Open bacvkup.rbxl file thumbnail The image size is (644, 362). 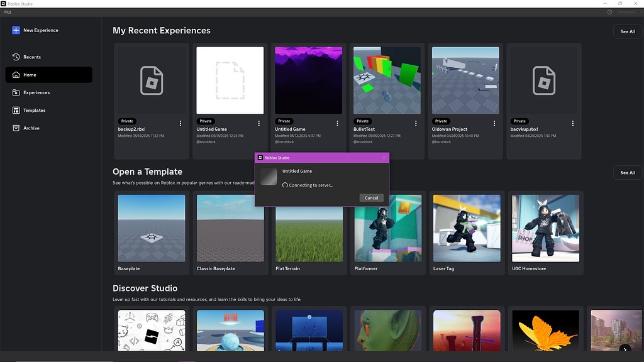544,80
